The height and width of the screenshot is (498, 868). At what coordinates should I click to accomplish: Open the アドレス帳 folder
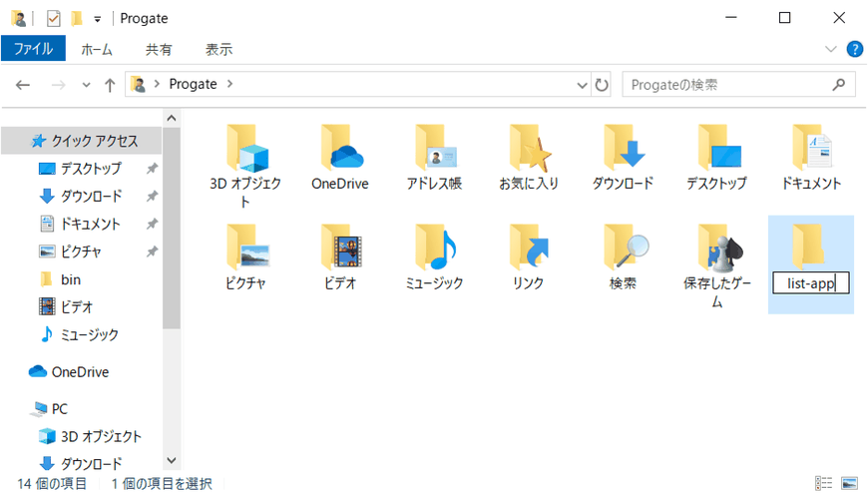(435, 149)
